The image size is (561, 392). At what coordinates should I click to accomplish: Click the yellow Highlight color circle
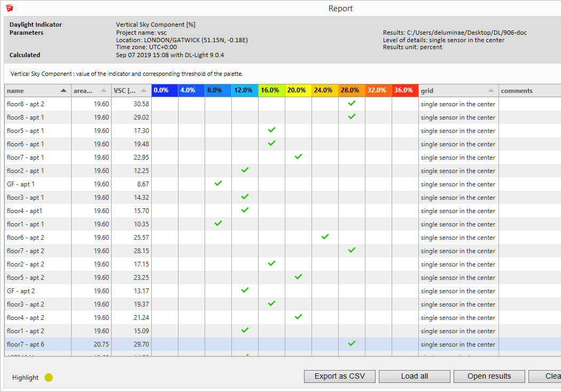[x=49, y=378]
